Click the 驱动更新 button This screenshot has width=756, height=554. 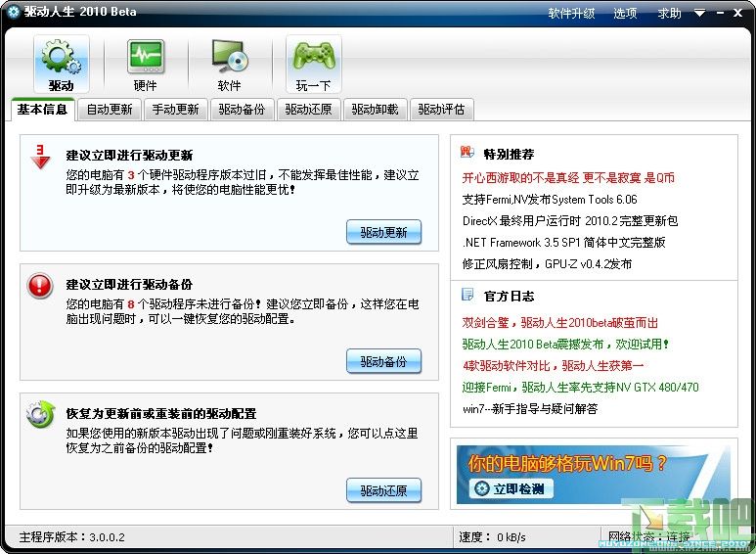tap(383, 232)
